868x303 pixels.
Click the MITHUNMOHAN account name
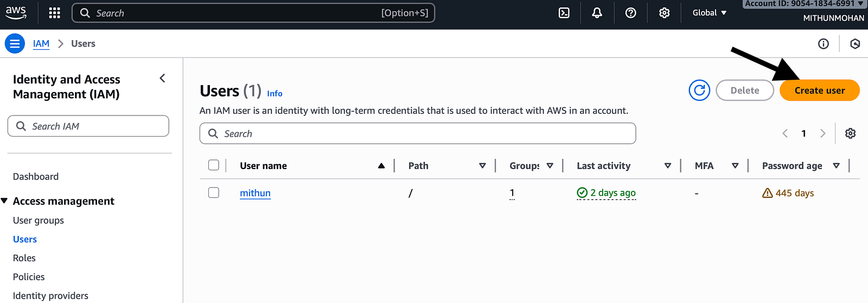(x=834, y=18)
